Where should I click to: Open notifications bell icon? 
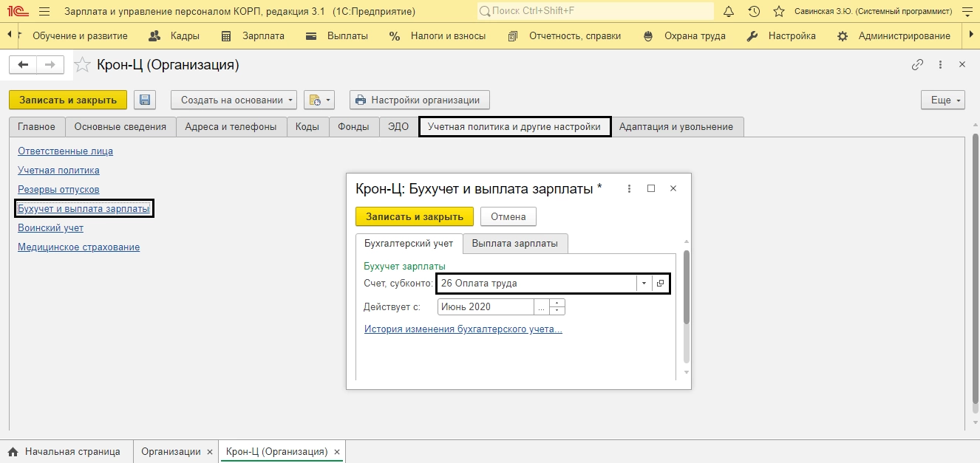[729, 12]
